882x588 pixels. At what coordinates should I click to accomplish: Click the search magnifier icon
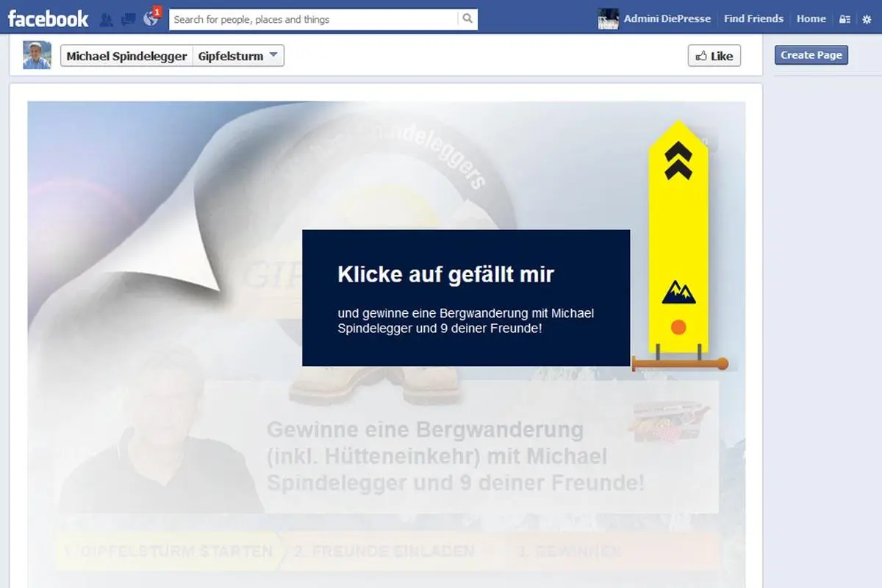pos(468,18)
